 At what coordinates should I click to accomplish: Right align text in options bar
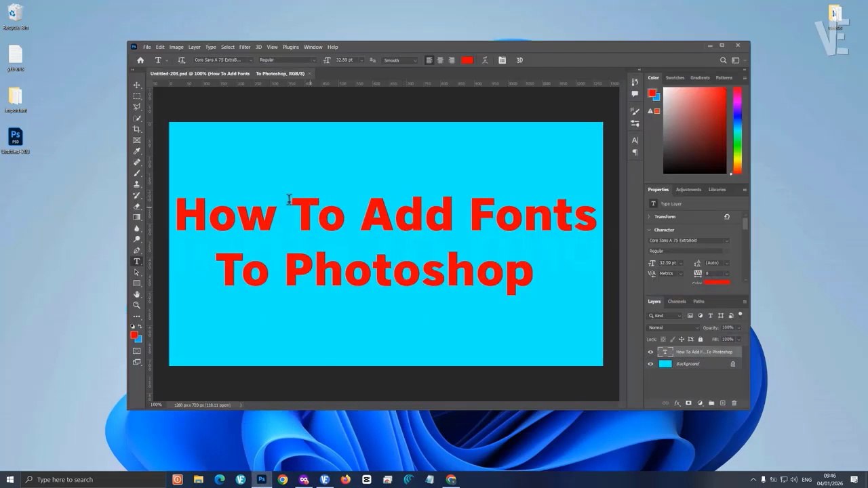452,60
